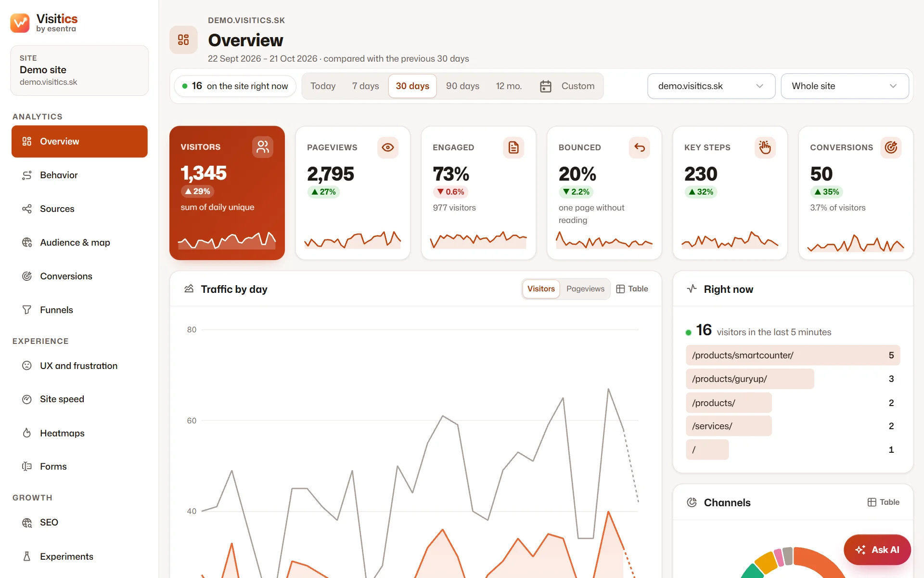Open the Ask AI assistant
Screen dimensions: 924x578
pyautogui.click(x=877, y=550)
